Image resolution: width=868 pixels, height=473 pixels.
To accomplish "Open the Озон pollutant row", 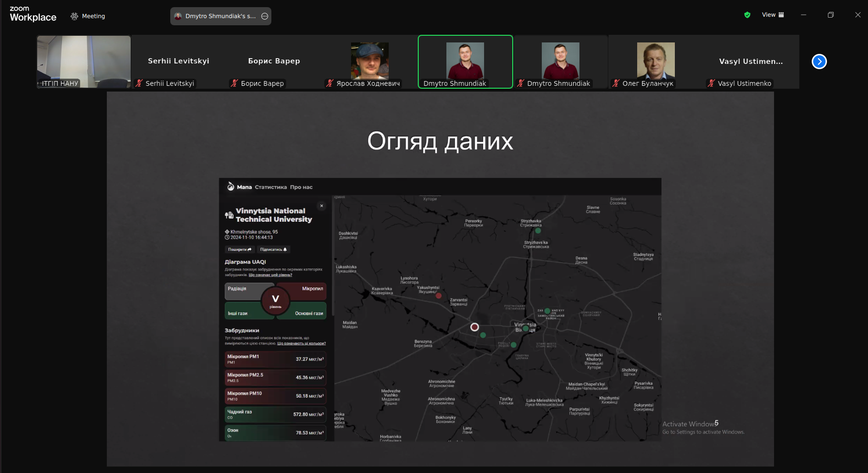I will pos(276,432).
